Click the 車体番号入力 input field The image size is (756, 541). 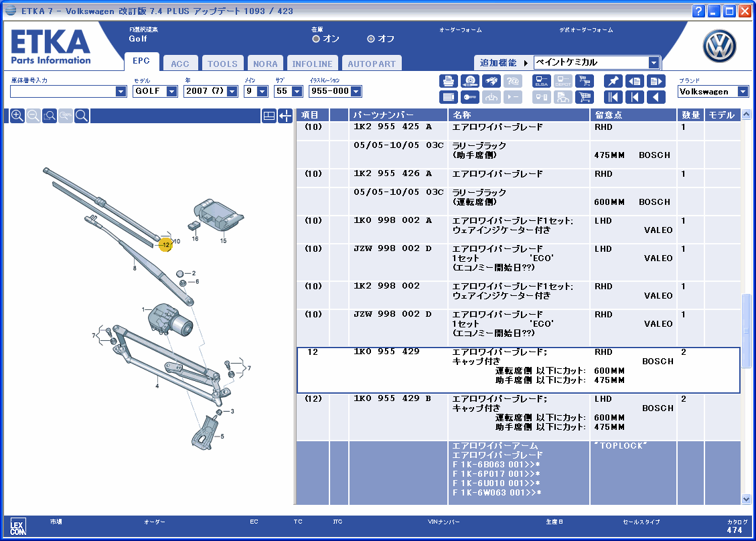point(63,92)
